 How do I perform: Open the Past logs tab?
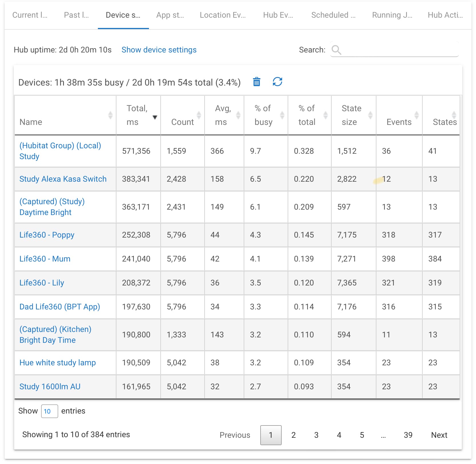pos(76,15)
